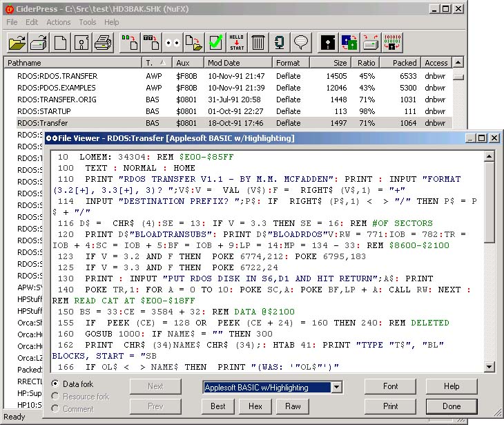Click the Next button in File Viewer

(155, 386)
